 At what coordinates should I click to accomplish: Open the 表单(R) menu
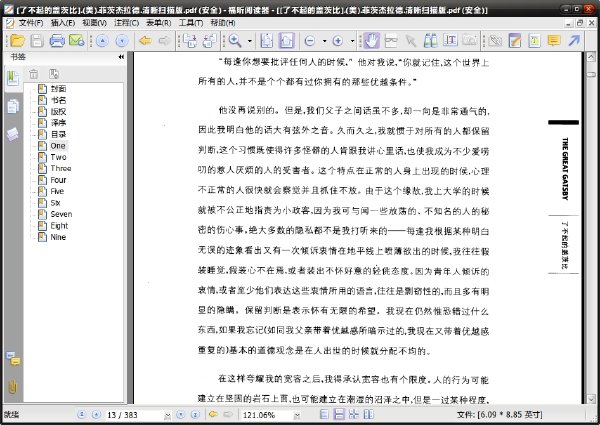(159, 23)
